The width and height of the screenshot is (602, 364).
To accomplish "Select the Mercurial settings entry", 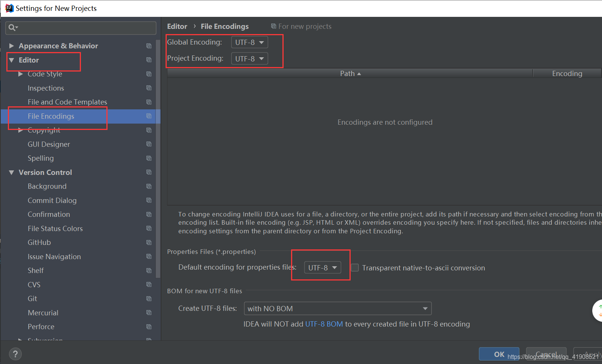I will pos(43,313).
